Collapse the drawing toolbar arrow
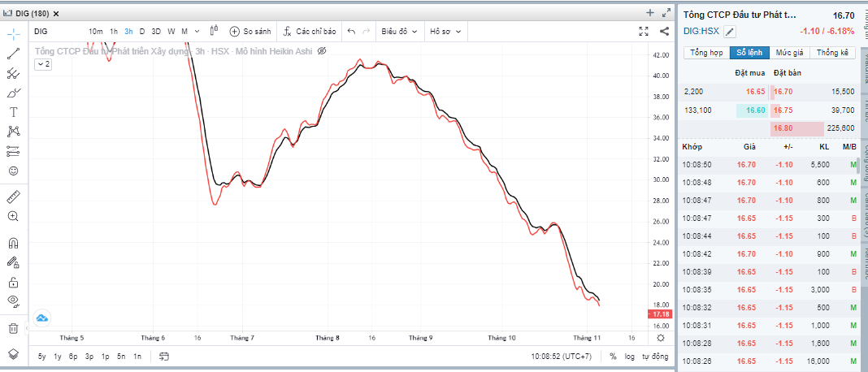868x372 pixels. (x=27, y=329)
